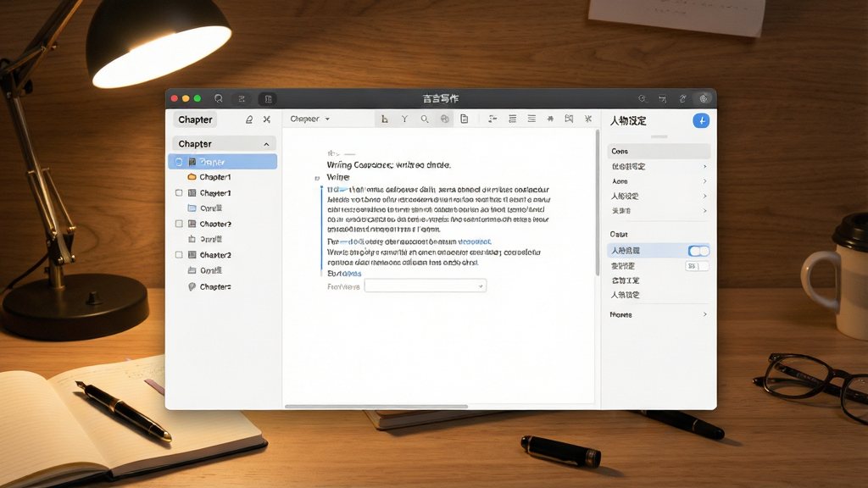Click the magnifier icon in the editor toolbar
868x488 pixels.
(425, 119)
